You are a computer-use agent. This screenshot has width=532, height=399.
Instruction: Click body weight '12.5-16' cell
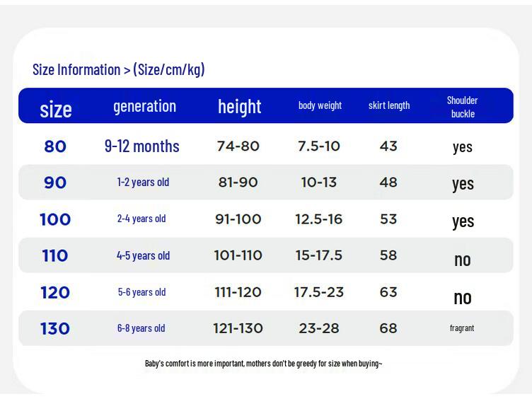tap(318, 219)
